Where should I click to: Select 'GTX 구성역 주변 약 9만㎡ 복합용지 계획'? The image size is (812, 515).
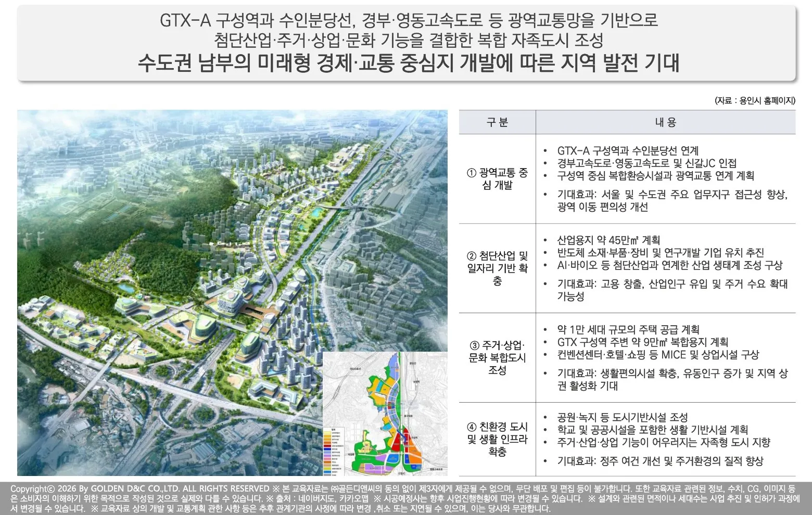pyautogui.click(x=642, y=342)
